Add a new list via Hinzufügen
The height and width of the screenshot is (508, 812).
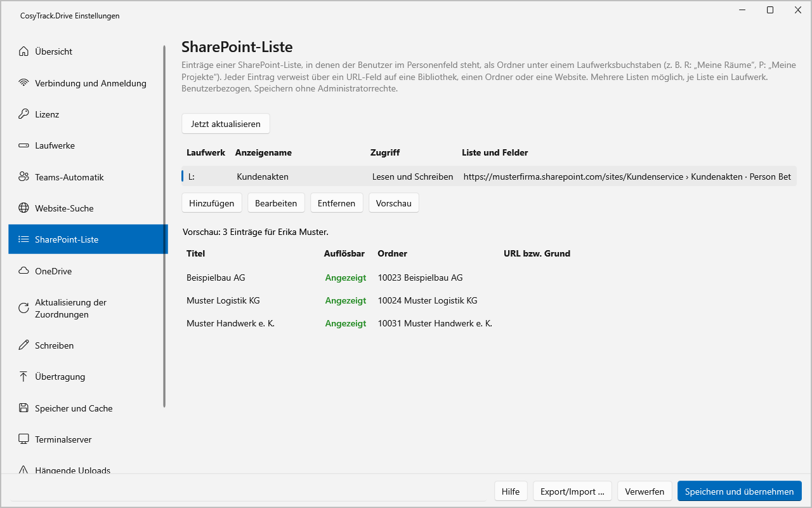pyautogui.click(x=212, y=203)
